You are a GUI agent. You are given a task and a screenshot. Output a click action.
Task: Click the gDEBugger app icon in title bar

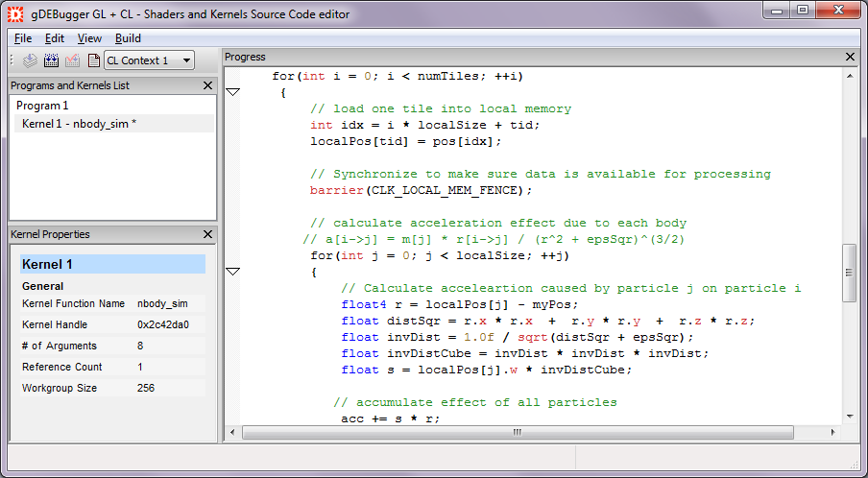[15, 13]
